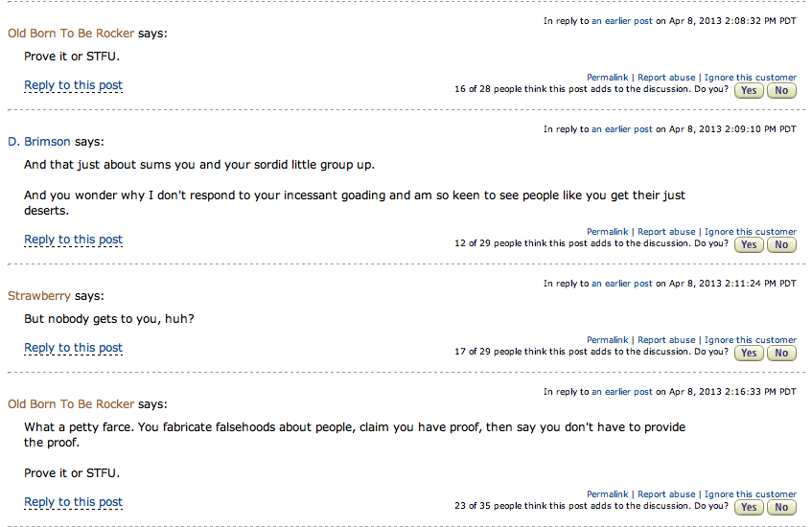
Task: Reply to the 'petty farce' post
Action: pyautogui.click(x=73, y=502)
